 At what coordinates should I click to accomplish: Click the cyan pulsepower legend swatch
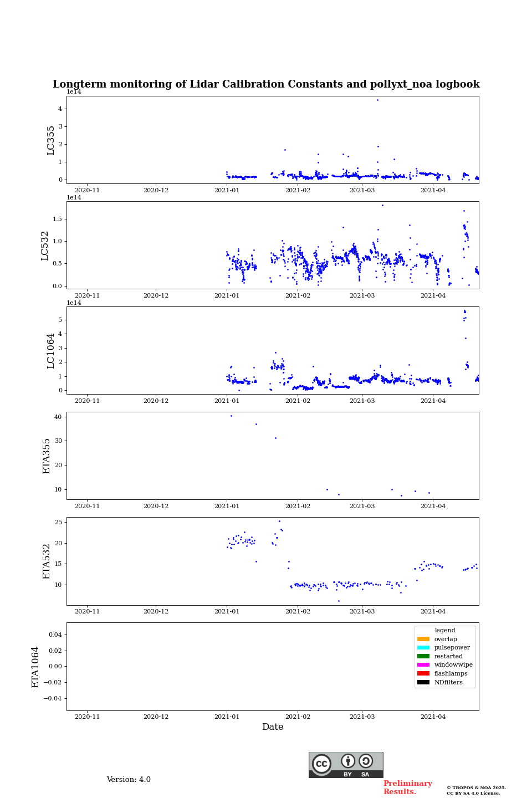[423, 647]
